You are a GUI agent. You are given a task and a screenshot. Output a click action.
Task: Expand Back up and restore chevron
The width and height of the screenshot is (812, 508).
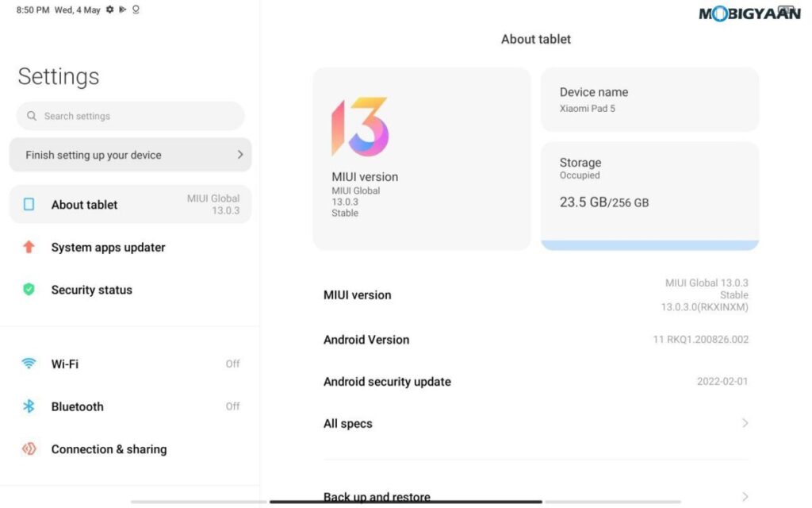745,497
